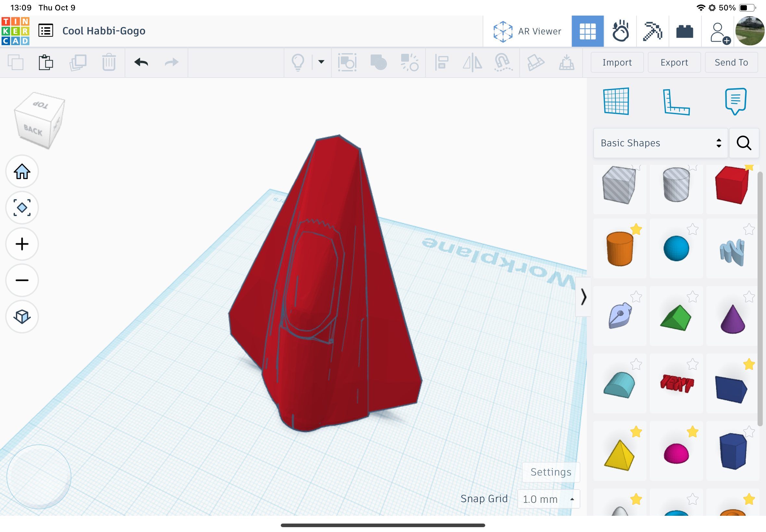Switch to Blocks pickaxe view
The height and width of the screenshot is (532, 766).
click(x=652, y=31)
